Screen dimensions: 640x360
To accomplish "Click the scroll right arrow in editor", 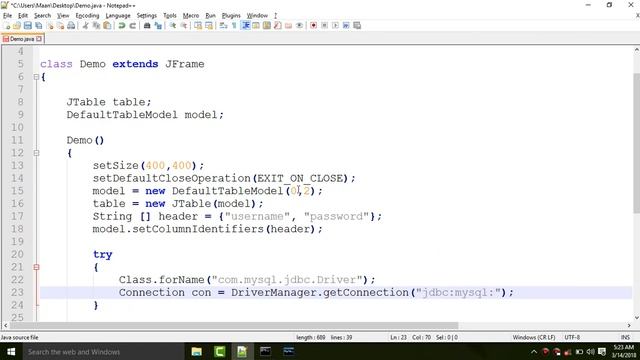I will point(629,325).
